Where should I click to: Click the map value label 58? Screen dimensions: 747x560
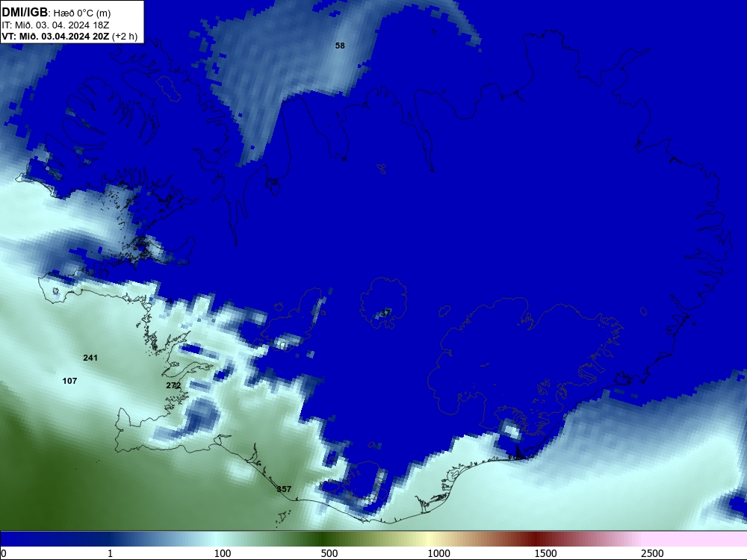[340, 46]
